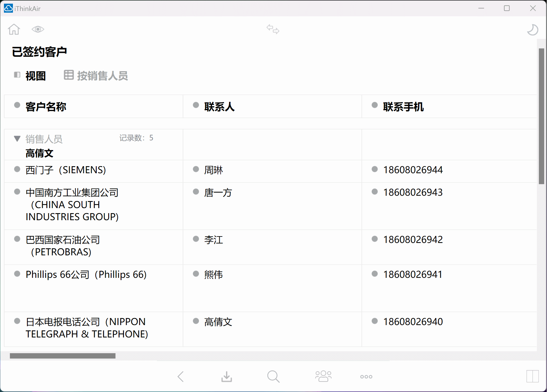Close the iThinkAir window
The width and height of the screenshot is (547, 392).
(533, 8)
